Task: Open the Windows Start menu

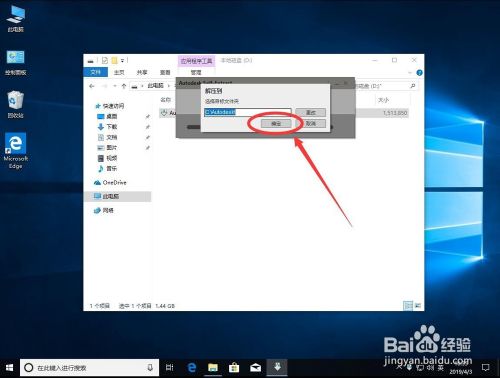Action: 10,368
